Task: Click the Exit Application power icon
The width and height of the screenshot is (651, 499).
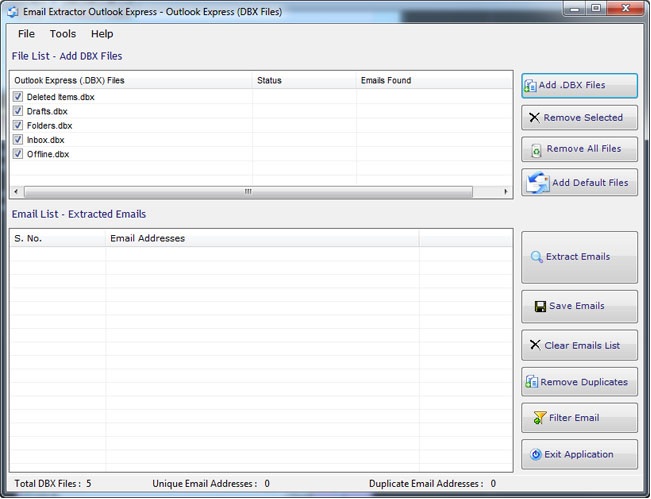Action: [536, 455]
